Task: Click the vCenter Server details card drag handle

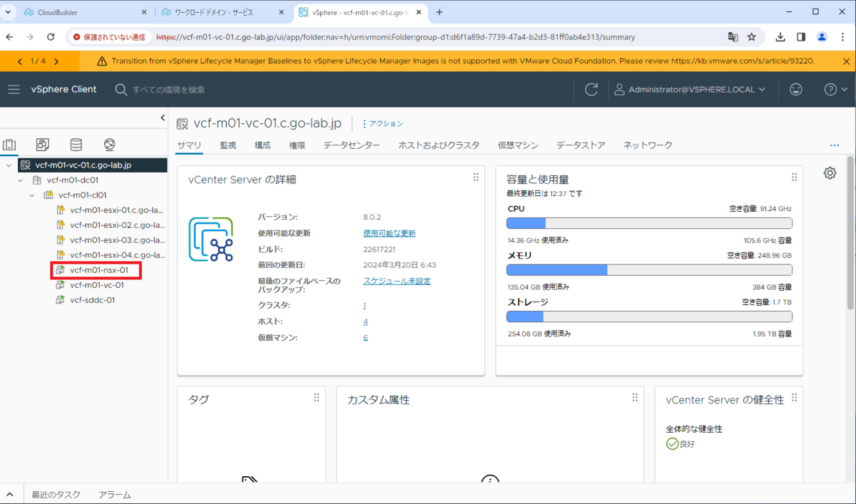Action: pyautogui.click(x=476, y=178)
